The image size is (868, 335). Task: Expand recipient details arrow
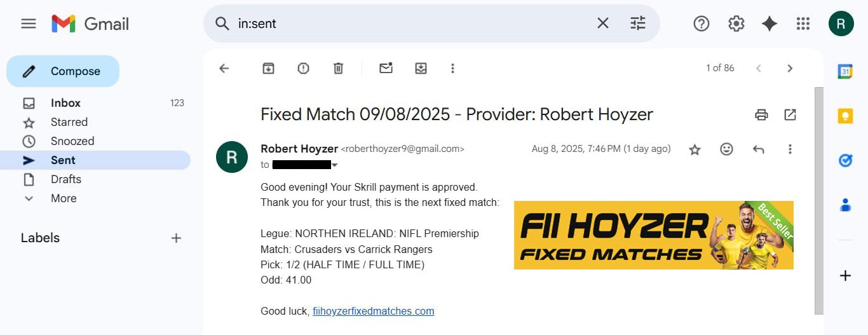335,165
